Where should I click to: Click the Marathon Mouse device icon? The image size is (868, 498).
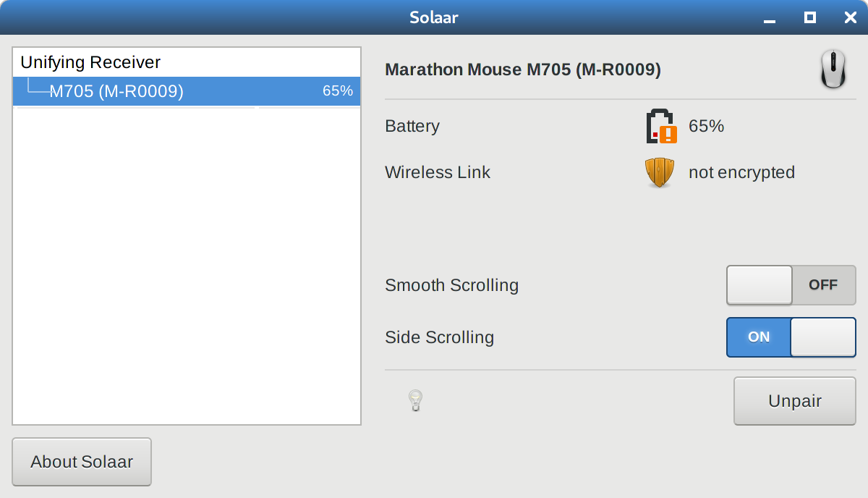(x=833, y=69)
